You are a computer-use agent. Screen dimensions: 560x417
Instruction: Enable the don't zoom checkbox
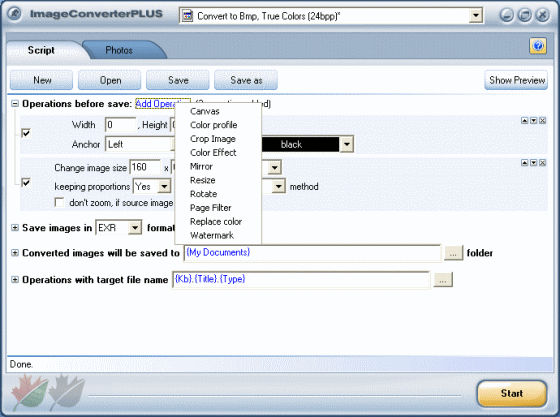(x=59, y=202)
